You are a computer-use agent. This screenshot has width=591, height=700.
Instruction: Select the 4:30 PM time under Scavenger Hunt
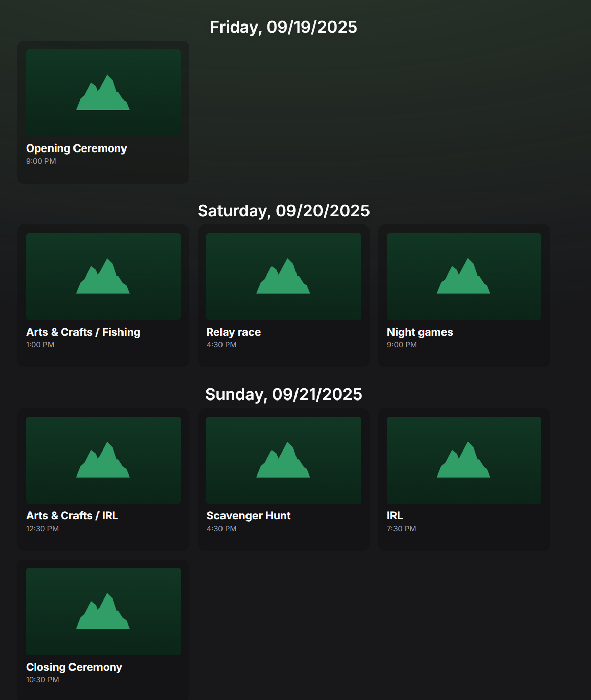(221, 529)
